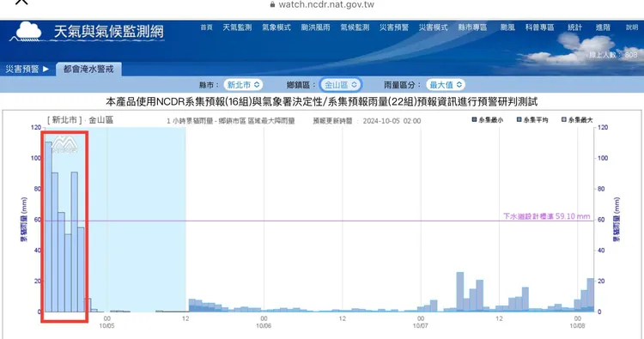Image resolution: width=644 pixels, height=339 pixels.
Task: Click the 預報更新時間 2024-10-05 02:00 text
Action: coord(367,121)
